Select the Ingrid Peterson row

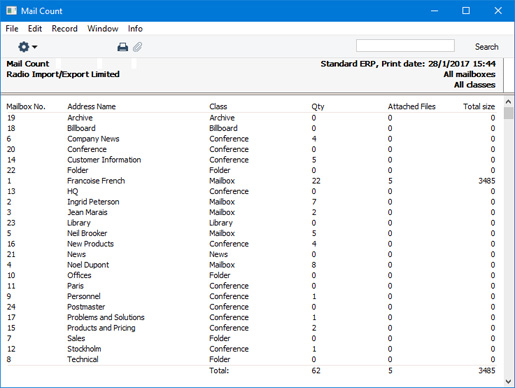251,202
